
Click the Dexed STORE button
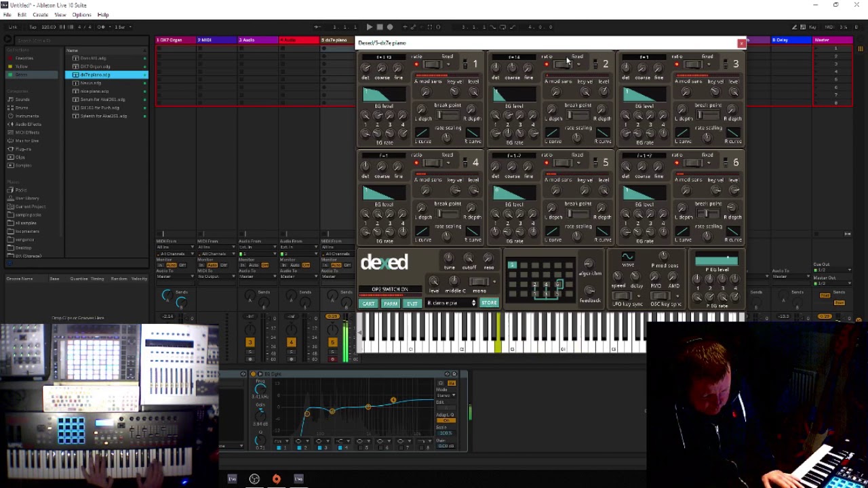click(x=489, y=303)
